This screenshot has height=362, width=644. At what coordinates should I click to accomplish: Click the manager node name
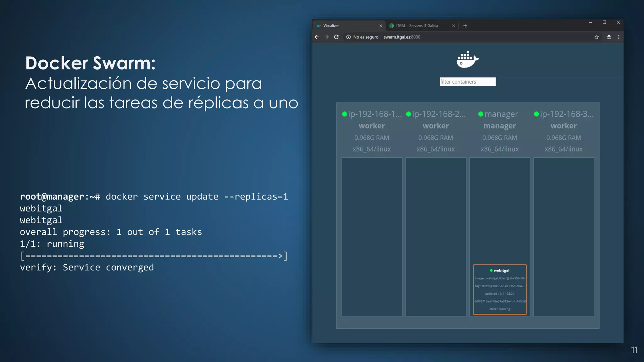pyautogui.click(x=501, y=114)
